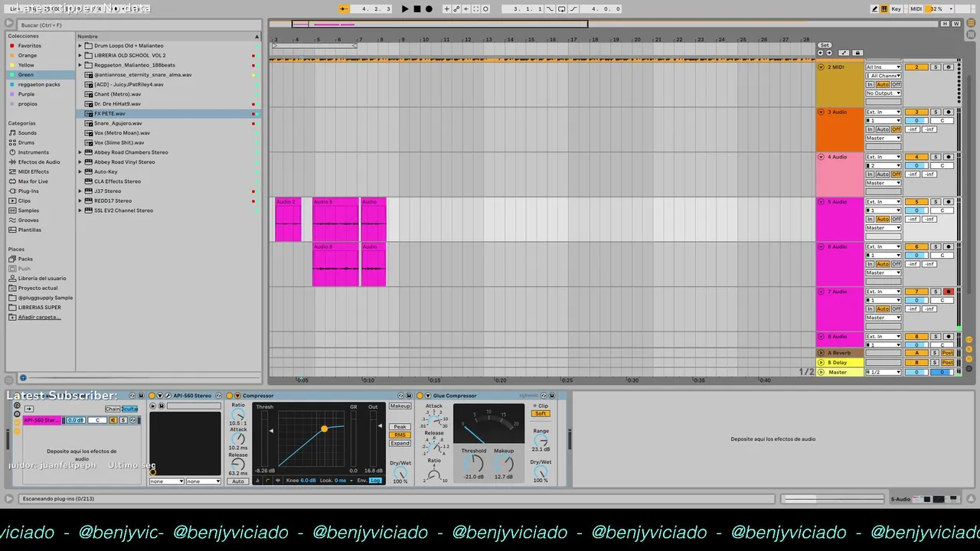Open Plug-ins category
Viewport: 980px width, 551px height.
[x=28, y=191]
